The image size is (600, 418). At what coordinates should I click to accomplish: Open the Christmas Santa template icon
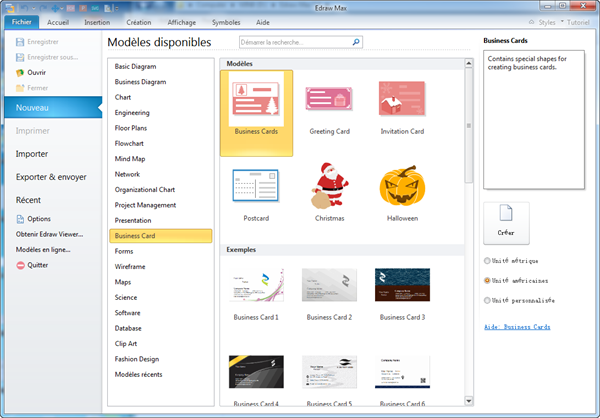coord(329,185)
